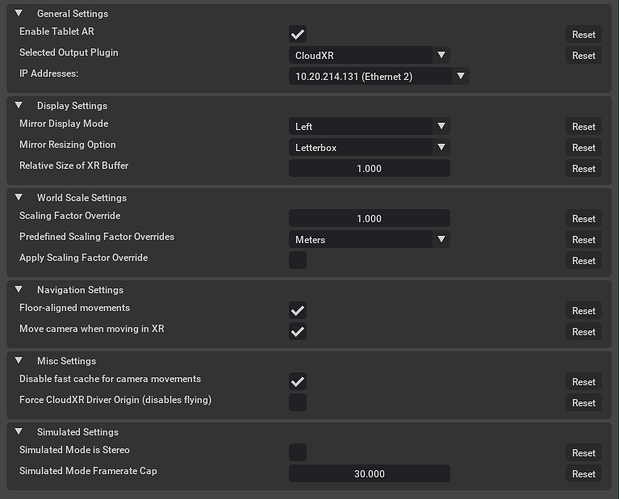Click the Predefined Scaling Factor Overrides label

coord(97,236)
